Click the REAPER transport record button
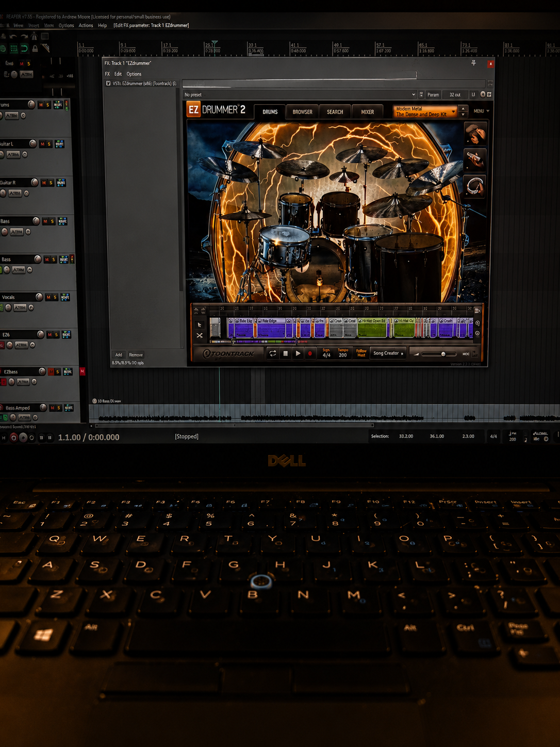This screenshot has width=560, height=747. click(x=14, y=437)
